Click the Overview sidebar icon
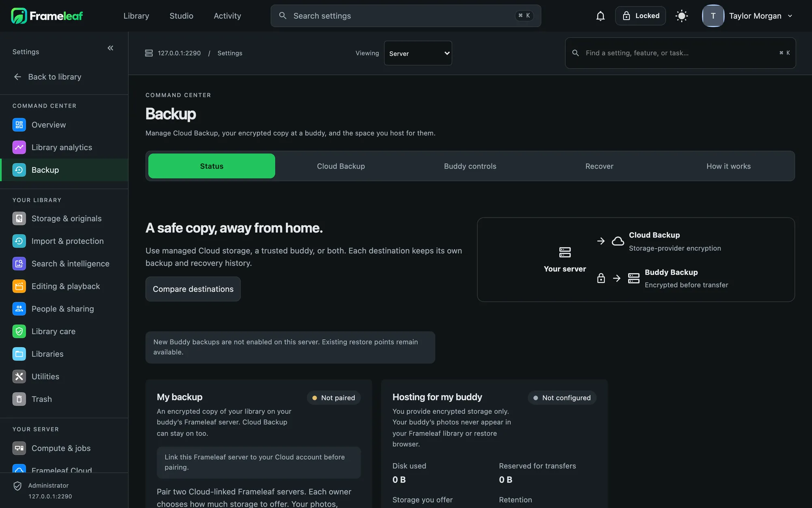This screenshot has width=812, height=508. click(19, 125)
